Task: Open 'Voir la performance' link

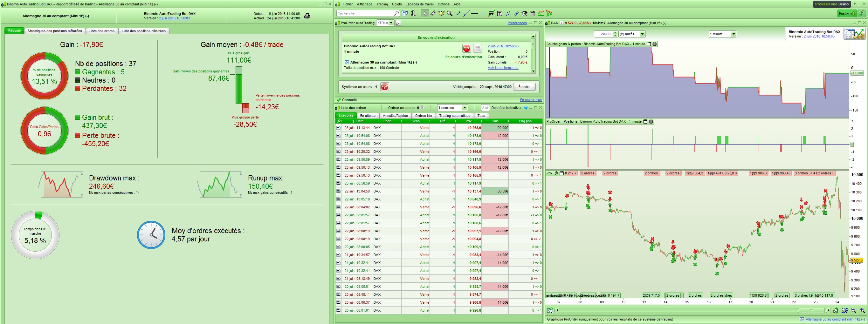Action: click(503, 68)
